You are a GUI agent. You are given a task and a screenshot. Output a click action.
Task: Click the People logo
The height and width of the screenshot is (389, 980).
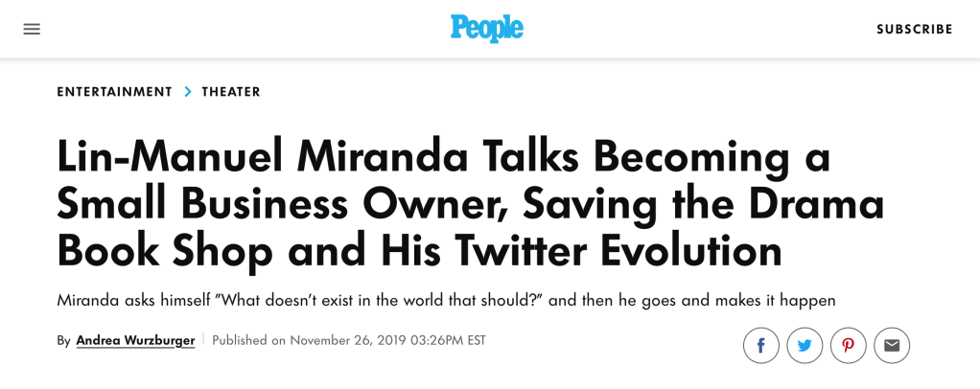point(487,29)
